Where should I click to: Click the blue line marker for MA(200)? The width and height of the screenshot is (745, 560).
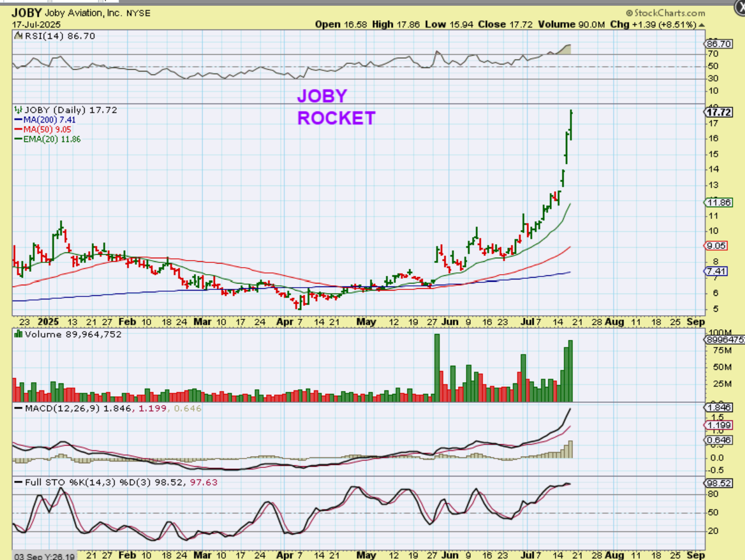pos(18,120)
